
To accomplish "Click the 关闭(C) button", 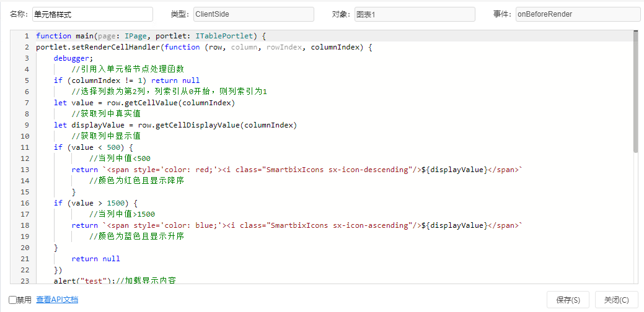I will 616,300.
